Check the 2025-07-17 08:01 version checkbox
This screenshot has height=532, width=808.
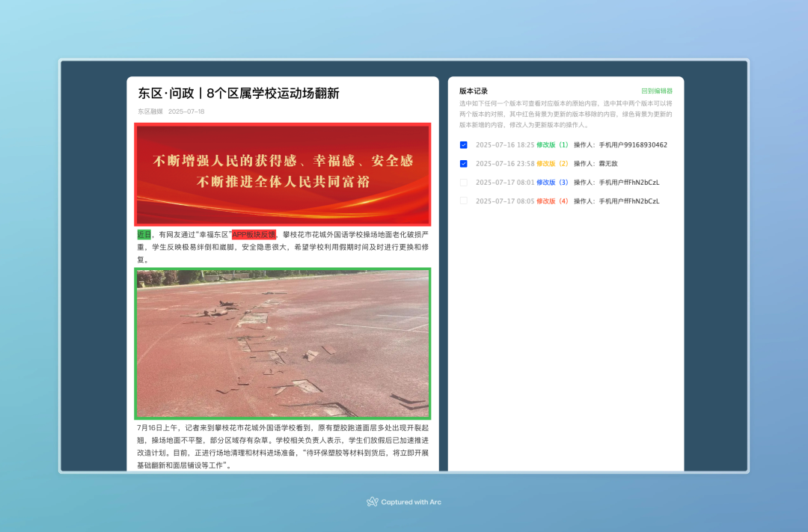[463, 183]
